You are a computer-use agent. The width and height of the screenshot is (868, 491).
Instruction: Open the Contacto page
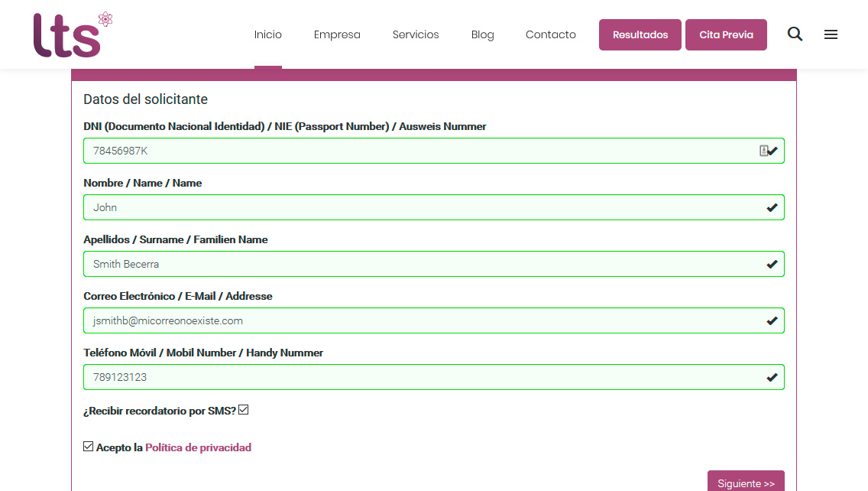point(550,34)
